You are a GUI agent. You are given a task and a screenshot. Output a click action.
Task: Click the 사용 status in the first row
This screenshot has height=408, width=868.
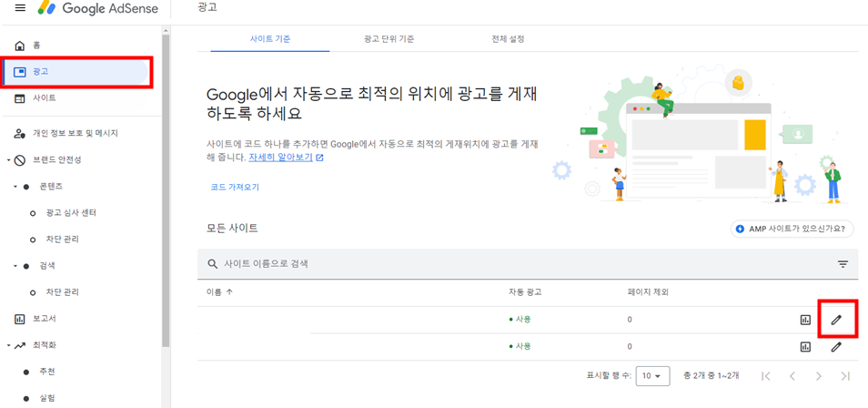[x=520, y=320]
